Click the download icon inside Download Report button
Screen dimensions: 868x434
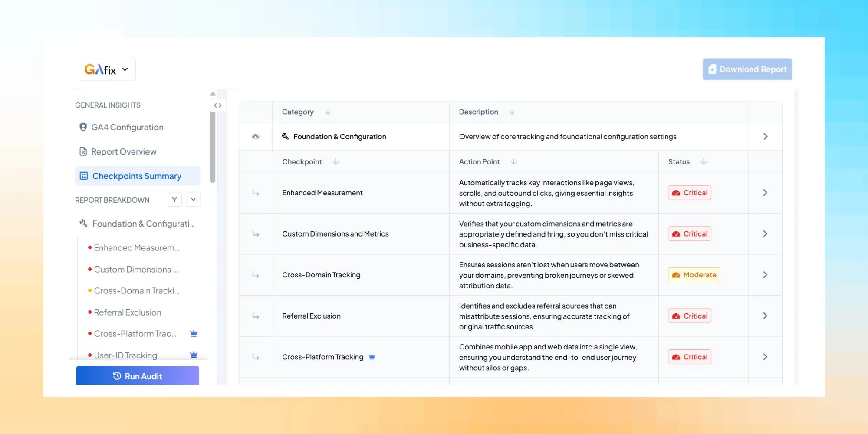click(x=712, y=69)
